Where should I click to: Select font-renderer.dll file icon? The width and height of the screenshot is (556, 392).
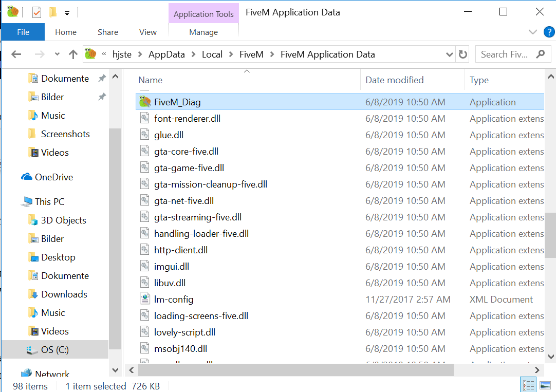point(145,118)
